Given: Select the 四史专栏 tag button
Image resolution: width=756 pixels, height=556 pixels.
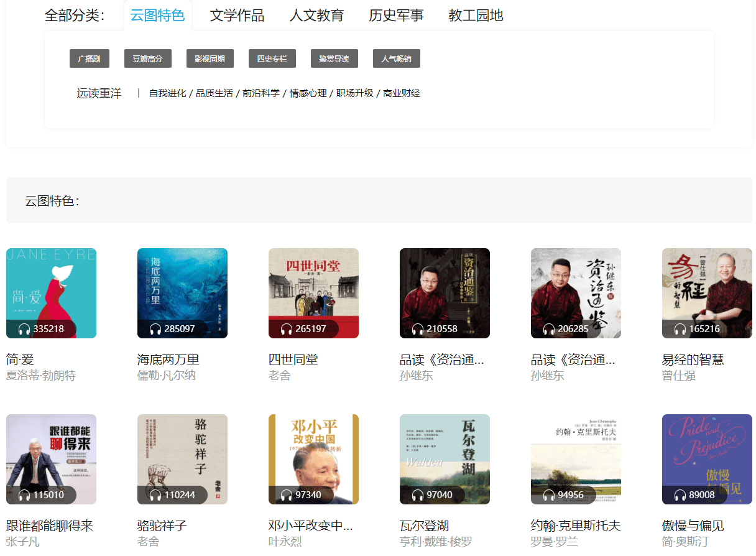Looking at the screenshot, I should pyautogui.click(x=272, y=59).
